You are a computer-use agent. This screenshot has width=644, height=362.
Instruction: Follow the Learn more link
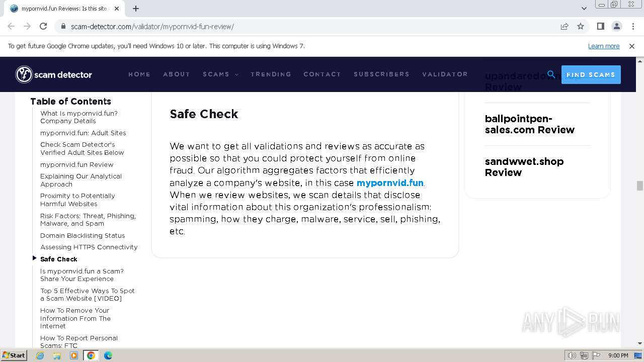[x=604, y=46]
